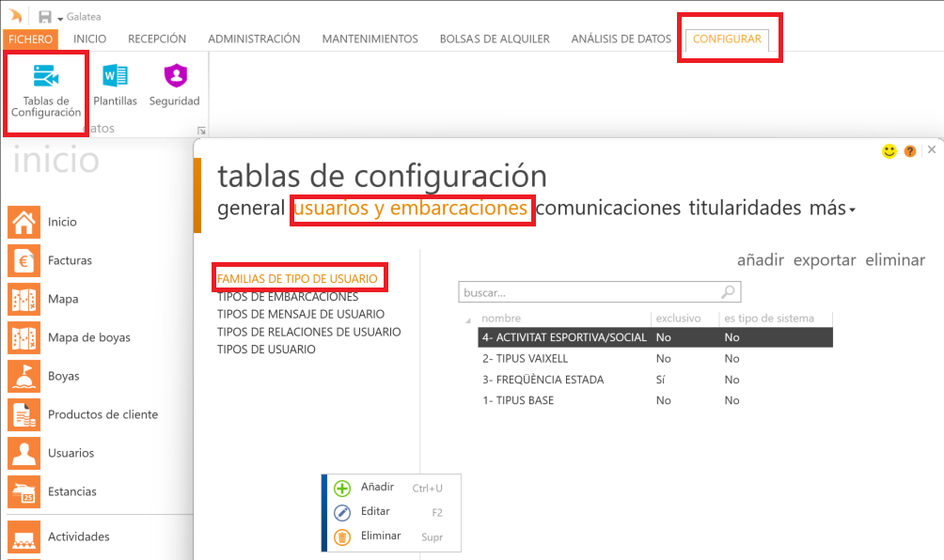This screenshot has height=560, width=944.
Task: Select TIPOS DE EMBARCACIONES in the list
Action: [287, 297]
